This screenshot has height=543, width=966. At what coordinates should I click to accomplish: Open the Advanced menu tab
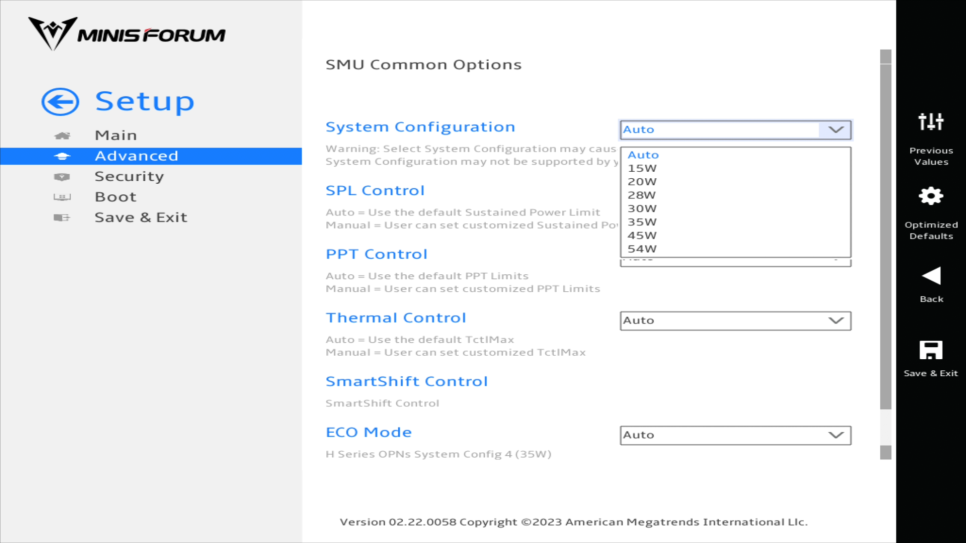point(136,156)
